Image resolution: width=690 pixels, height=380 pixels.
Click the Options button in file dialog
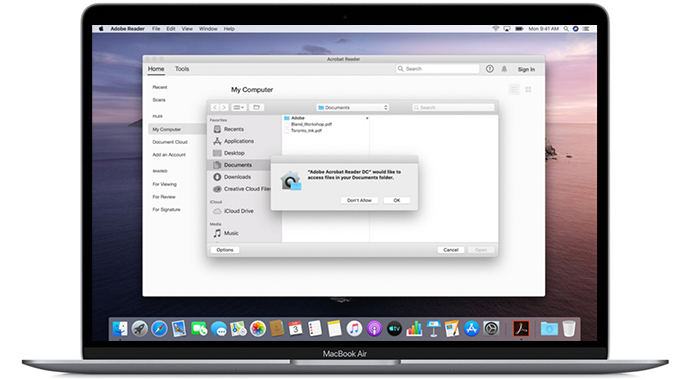225,250
